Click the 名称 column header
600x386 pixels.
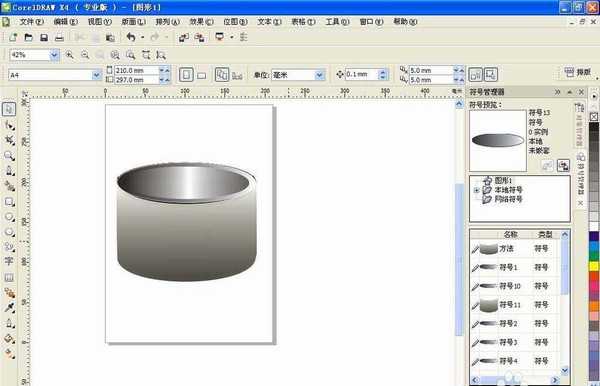[510, 234]
